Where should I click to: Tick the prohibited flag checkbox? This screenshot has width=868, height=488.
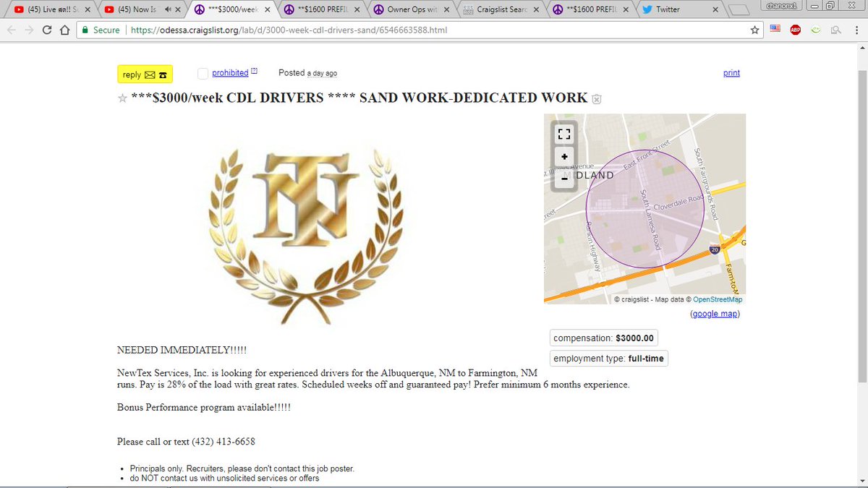click(203, 73)
